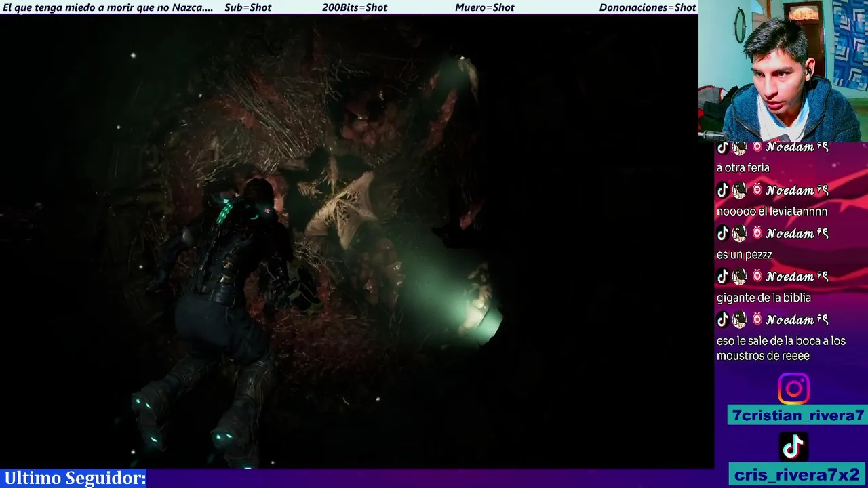
Task: Click the 'Dononaciones=Shot' banner text
Action: [x=648, y=7]
